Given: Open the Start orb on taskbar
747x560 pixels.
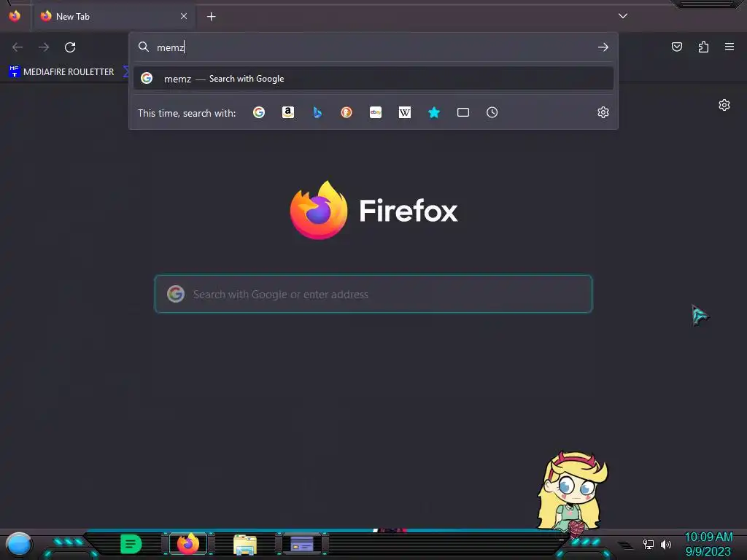Looking at the screenshot, I should click(18, 545).
